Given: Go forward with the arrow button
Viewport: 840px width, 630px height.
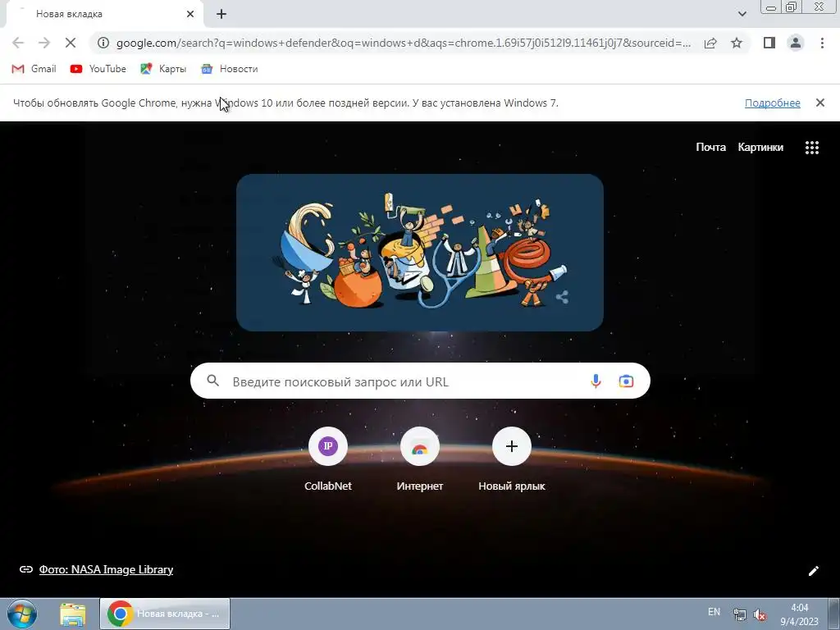Looking at the screenshot, I should [44, 43].
